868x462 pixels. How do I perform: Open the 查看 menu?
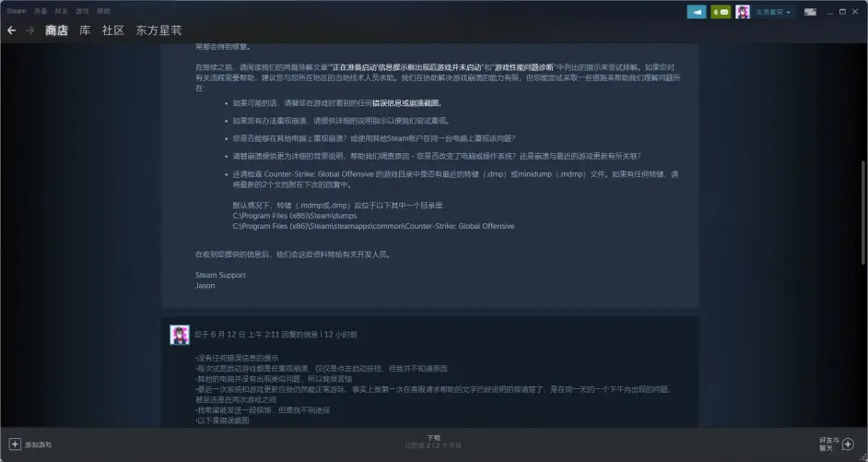point(41,11)
